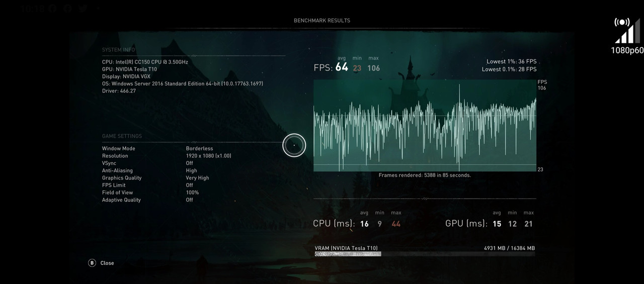The width and height of the screenshot is (644, 284).
Task: Select the SYSTEM INFO heading
Action: 118,50
